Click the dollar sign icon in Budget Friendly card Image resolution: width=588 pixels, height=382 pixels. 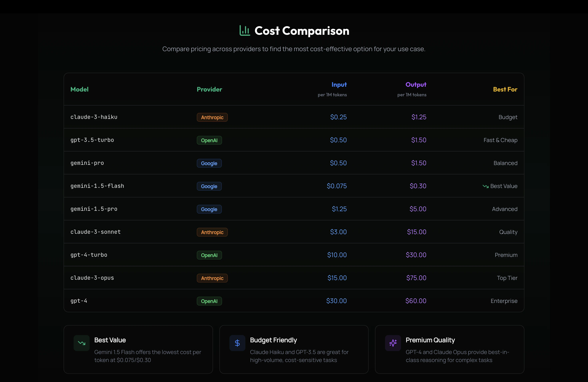tap(237, 343)
